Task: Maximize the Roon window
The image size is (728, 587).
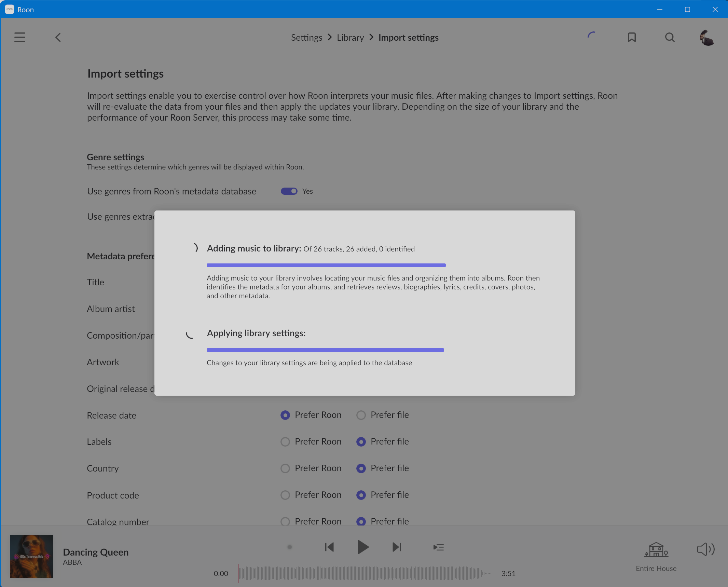Action: pyautogui.click(x=687, y=9)
